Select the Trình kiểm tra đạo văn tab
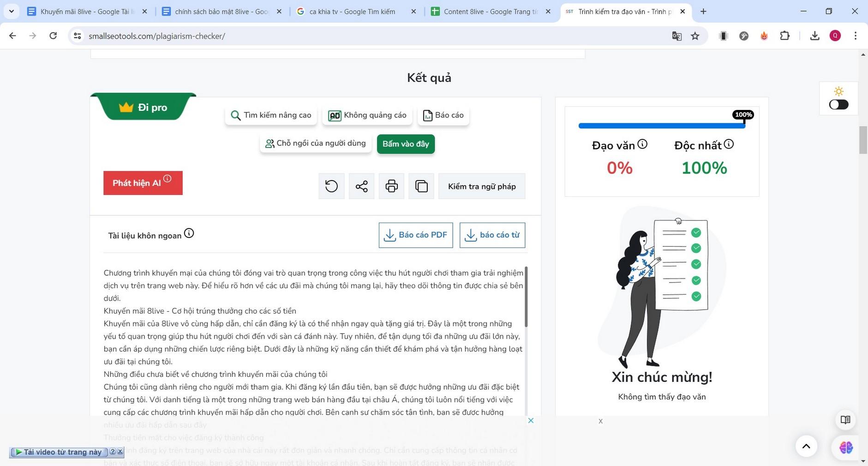The image size is (868, 466). tap(625, 12)
